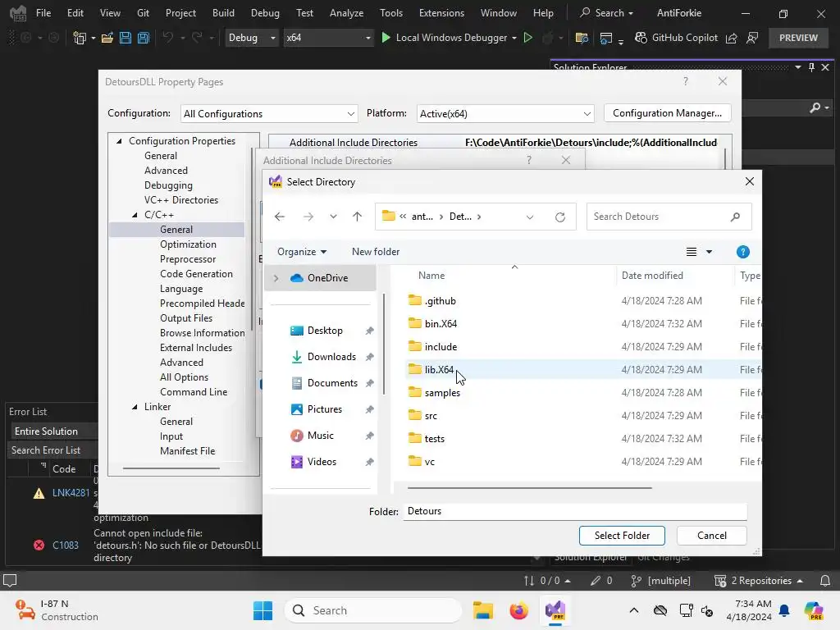Screen dimensions: 840x630
Task: Click GitHub Copilot icon in toolbar
Action: [641, 38]
